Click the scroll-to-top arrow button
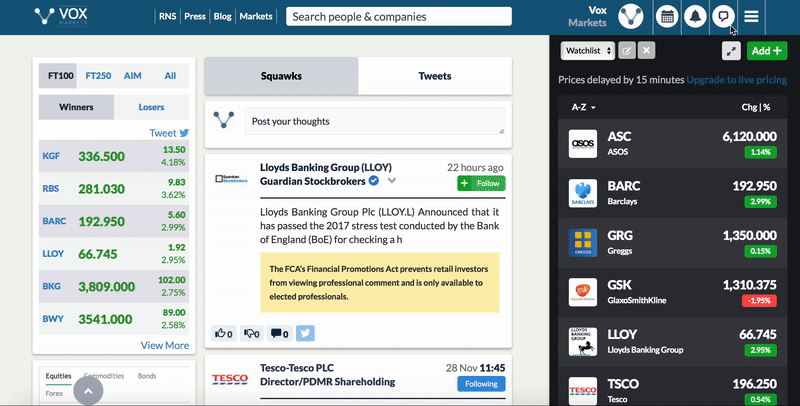800x406 pixels. point(88,391)
